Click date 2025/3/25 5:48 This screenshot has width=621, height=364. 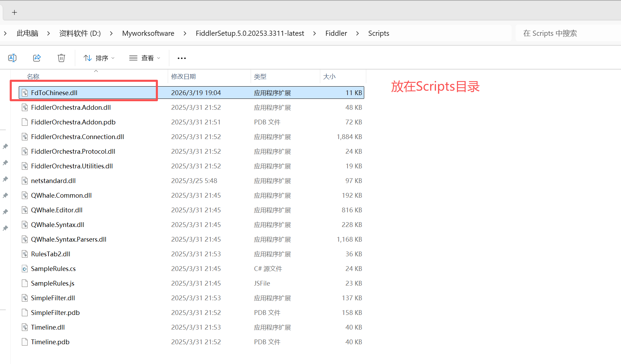(194, 181)
